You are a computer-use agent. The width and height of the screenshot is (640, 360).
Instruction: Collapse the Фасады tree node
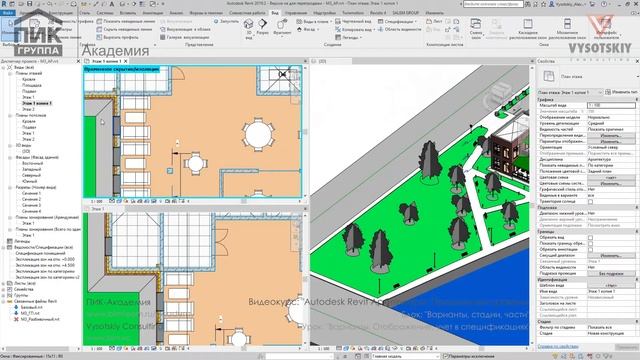(x=10, y=157)
